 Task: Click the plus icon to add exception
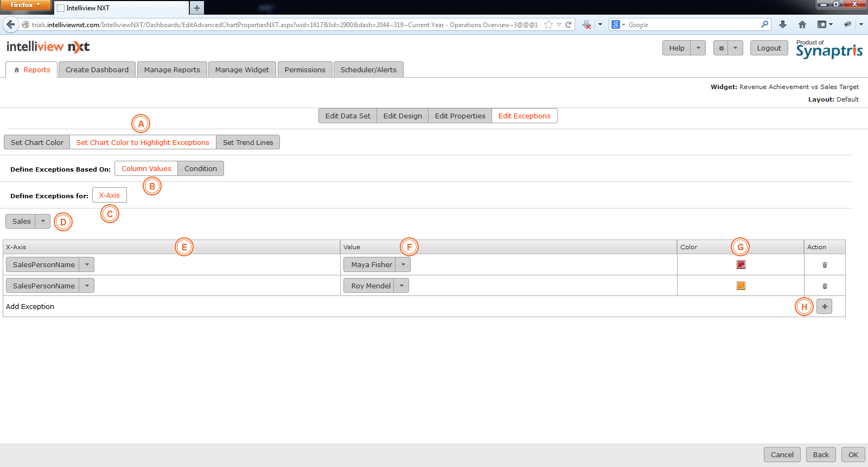824,307
